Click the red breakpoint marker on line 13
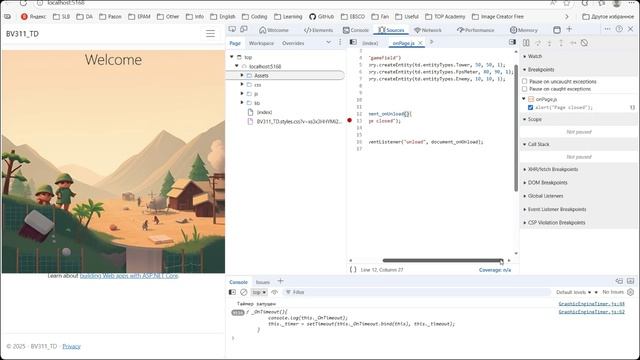Viewport: 640px width, 360px height. click(x=349, y=120)
